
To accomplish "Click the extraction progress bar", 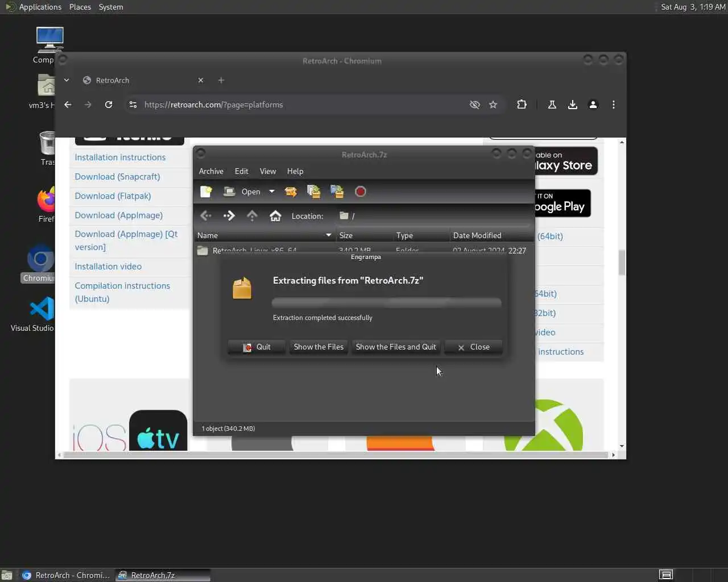I will 387,302.
